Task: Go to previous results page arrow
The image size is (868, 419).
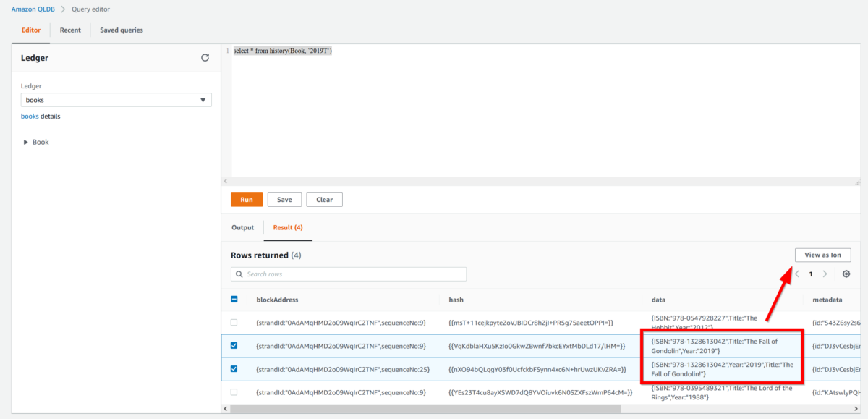Action: pos(797,274)
